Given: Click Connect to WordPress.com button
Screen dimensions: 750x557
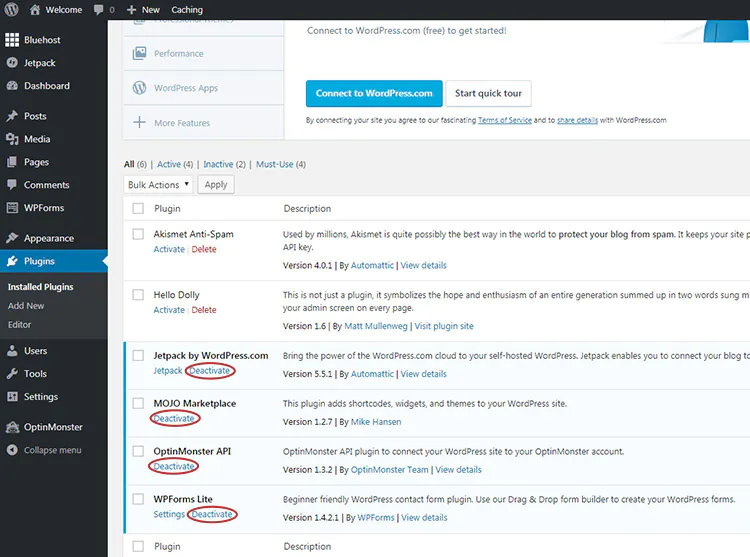Looking at the screenshot, I should point(374,93).
